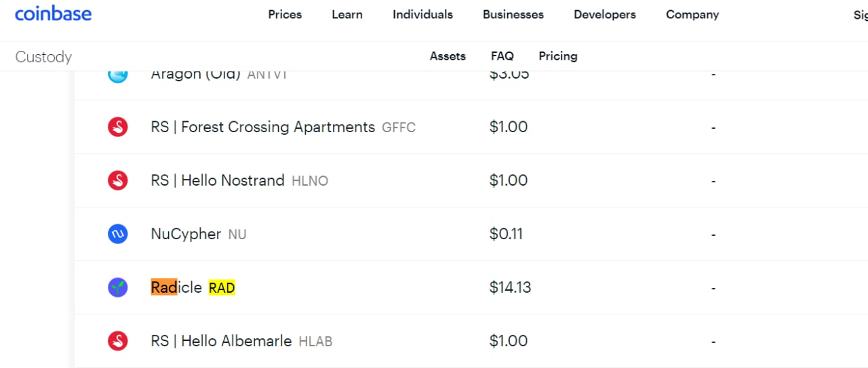Open the Developers navigation item
This screenshot has height=368, width=868.
605,14
